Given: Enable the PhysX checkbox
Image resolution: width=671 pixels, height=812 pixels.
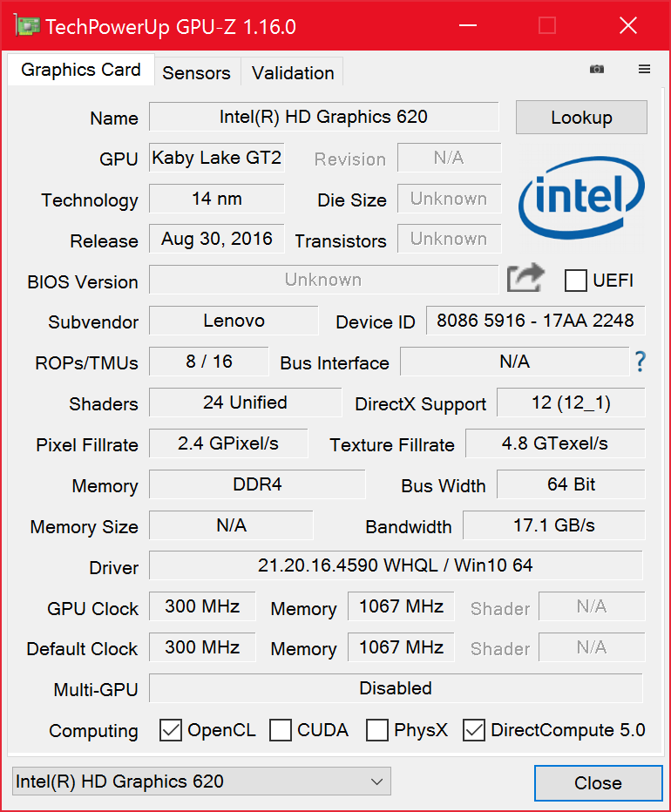Looking at the screenshot, I should [377, 730].
